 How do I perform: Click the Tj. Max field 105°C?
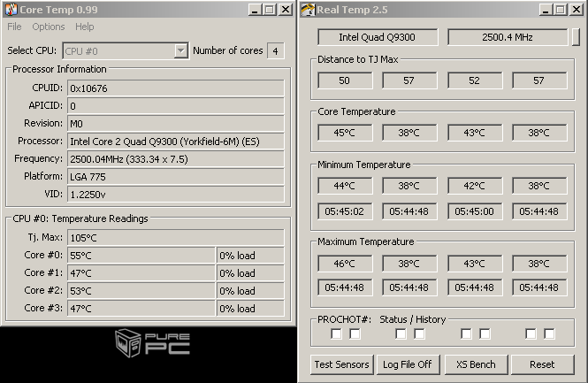(x=175, y=238)
